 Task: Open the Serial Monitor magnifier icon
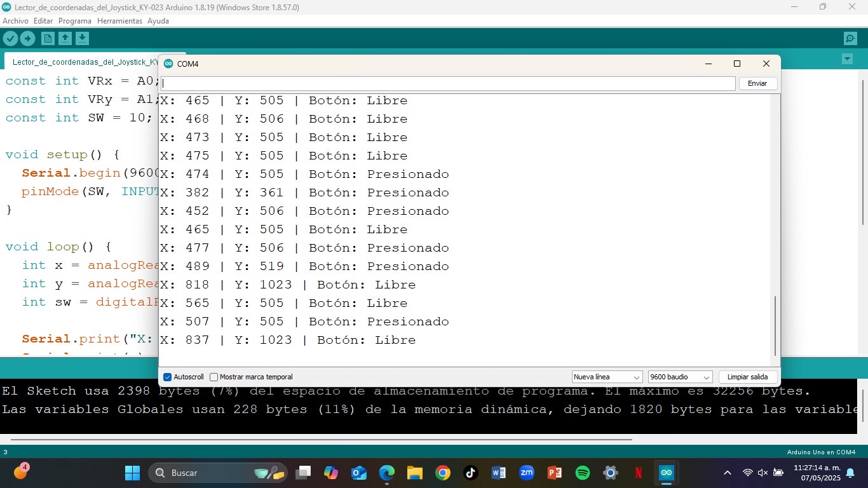850,39
